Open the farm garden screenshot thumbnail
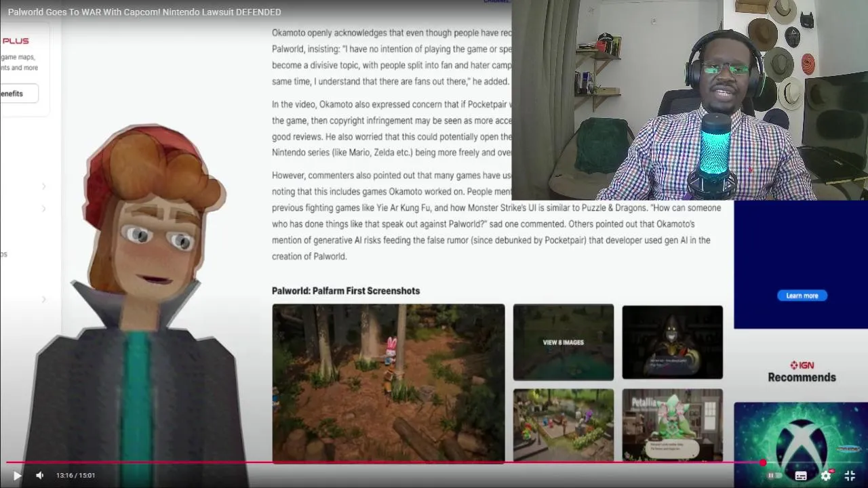 point(564,426)
